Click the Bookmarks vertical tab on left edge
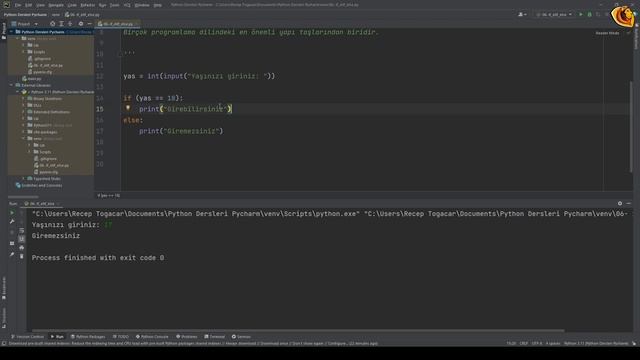This screenshot has height=360, width=640. pyautogui.click(x=4, y=288)
